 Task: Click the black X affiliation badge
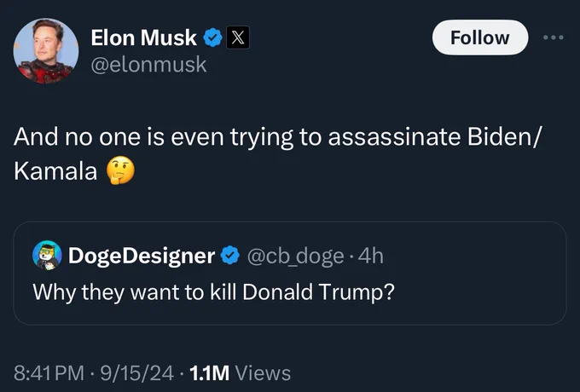pos(238,37)
